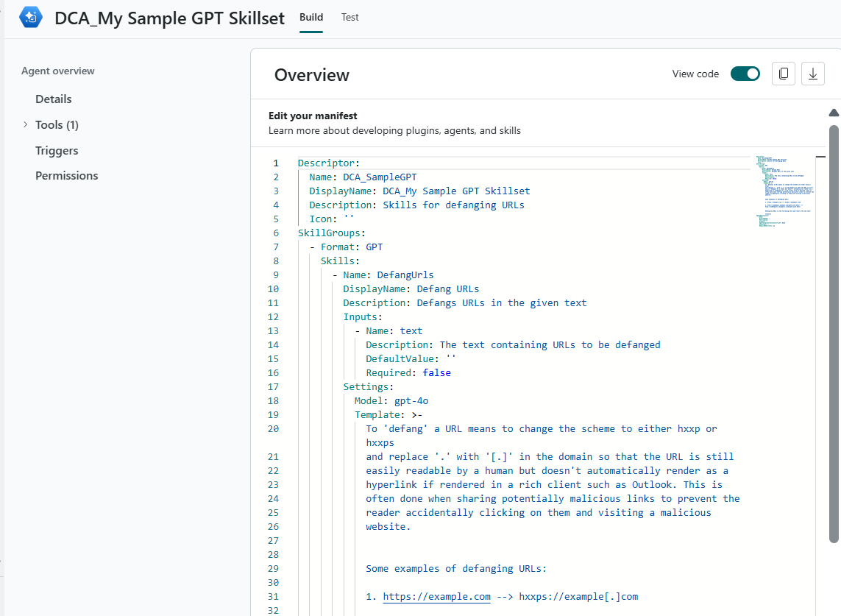The image size is (841, 616).
Task: Click line number 6 in the gutter
Action: [275, 233]
